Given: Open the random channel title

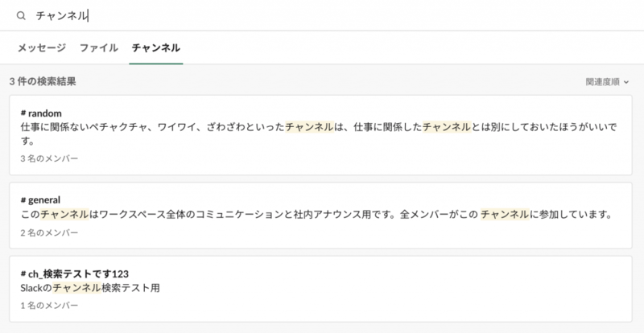Looking at the screenshot, I should coord(45,113).
